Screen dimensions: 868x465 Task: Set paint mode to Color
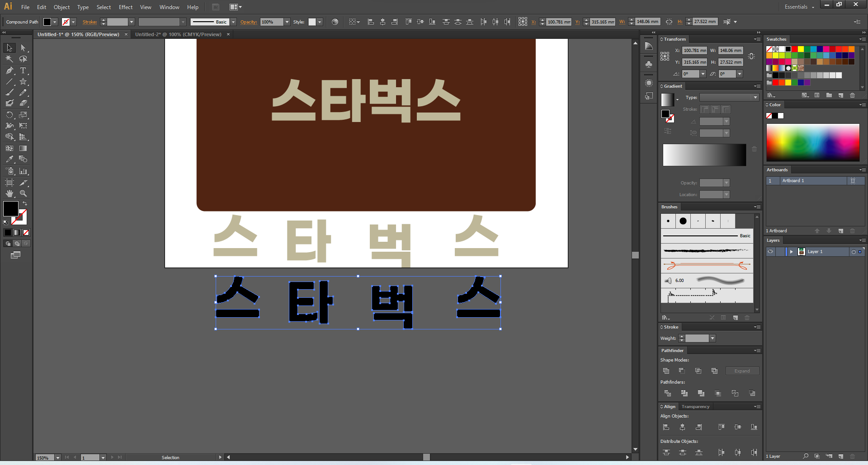pyautogui.click(x=8, y=232)
